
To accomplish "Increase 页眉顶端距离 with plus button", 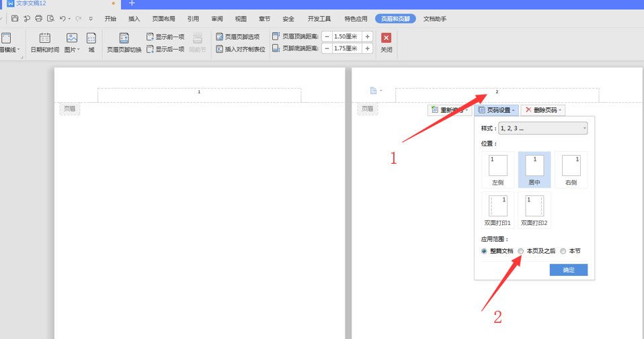I will click(x=368, y=36).
